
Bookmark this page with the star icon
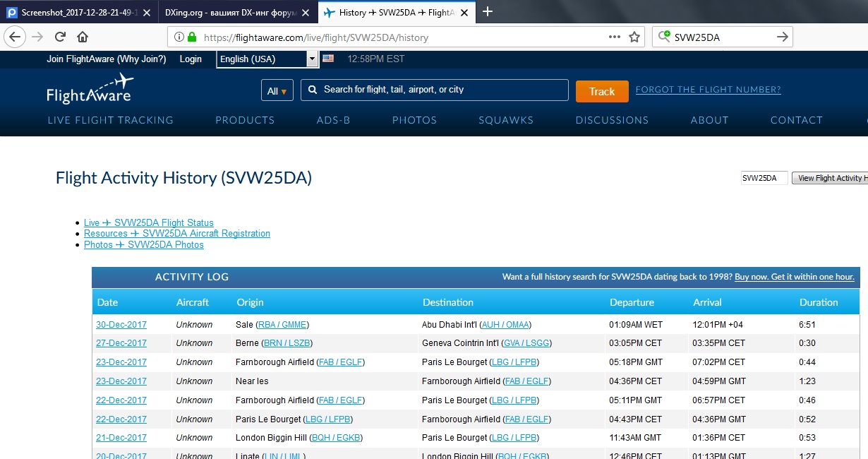click(634, 37)
